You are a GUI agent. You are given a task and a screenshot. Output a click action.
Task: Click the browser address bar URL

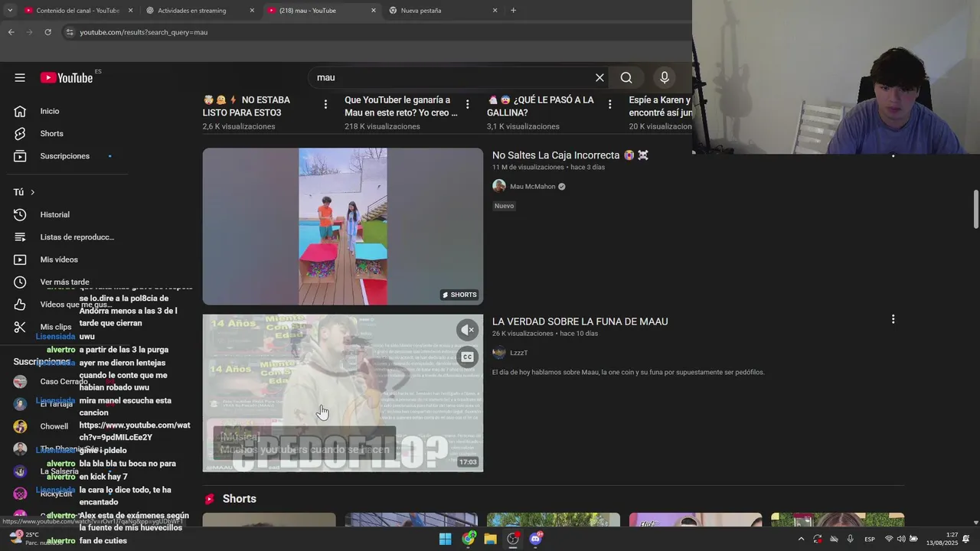pos(144,32)
